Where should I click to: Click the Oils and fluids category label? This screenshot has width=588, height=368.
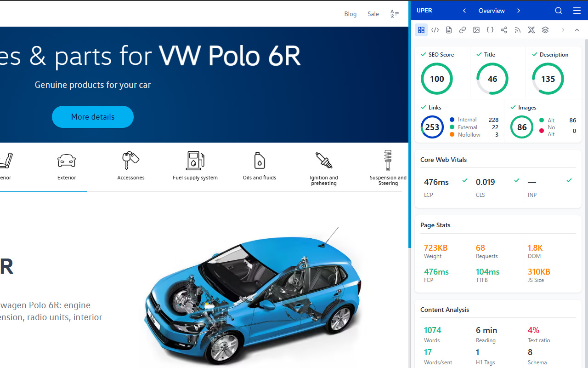point(260,178)
